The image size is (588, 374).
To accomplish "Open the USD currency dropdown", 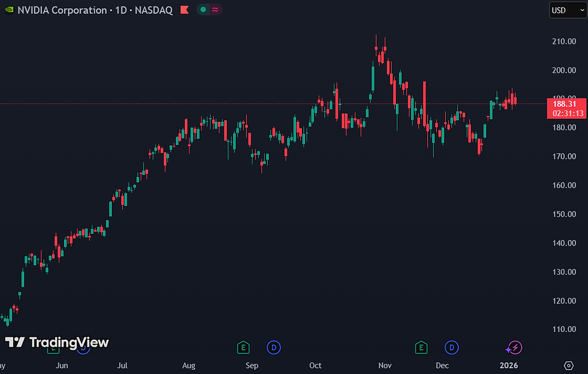I will 568,10.
